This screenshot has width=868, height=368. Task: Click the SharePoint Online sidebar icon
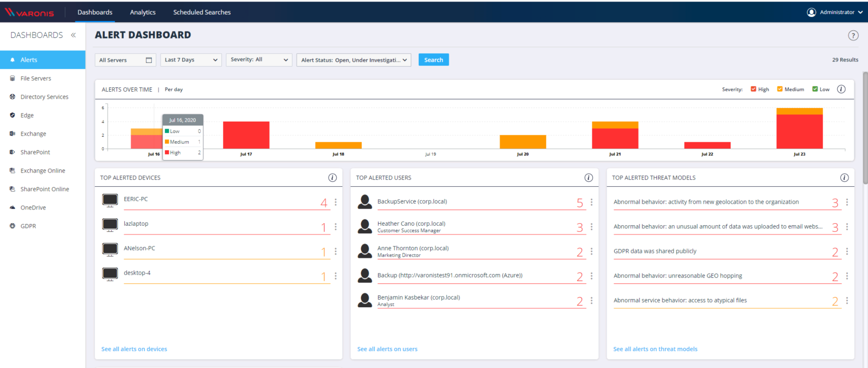tap(12, 189)
